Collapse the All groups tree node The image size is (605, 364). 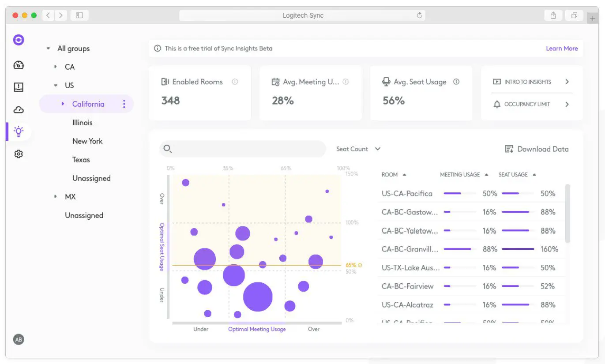(x=48, y=49)
